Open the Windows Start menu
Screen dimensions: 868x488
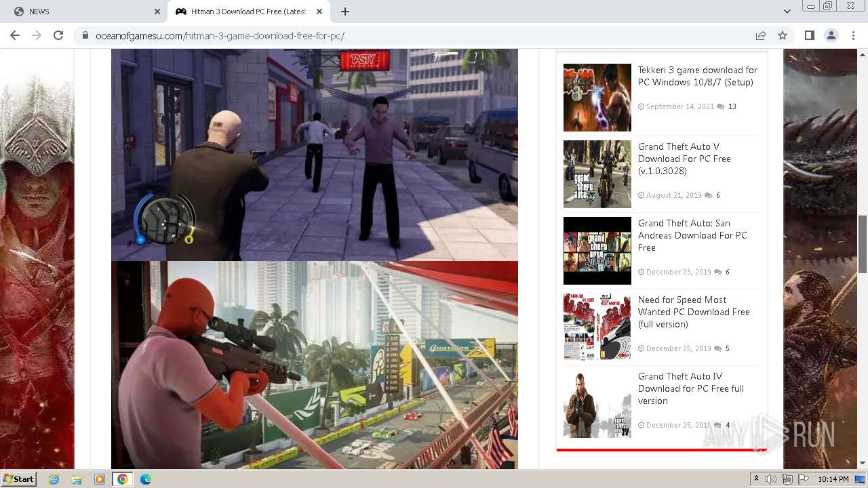point(19,479)
